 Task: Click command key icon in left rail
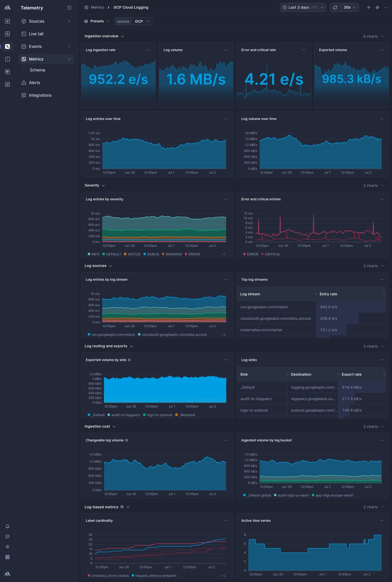tap(7, 557)
